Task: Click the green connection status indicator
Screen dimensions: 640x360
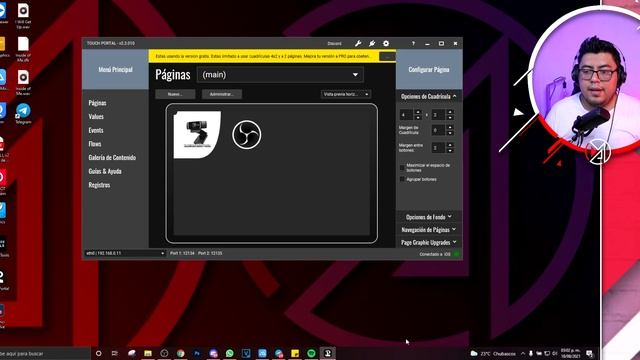Action: point(457,254)
